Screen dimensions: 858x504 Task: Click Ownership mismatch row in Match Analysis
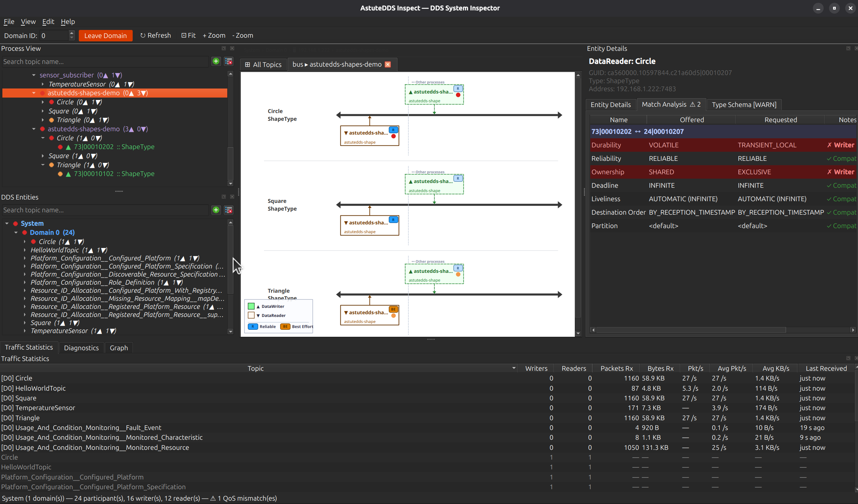click(723, 172)
